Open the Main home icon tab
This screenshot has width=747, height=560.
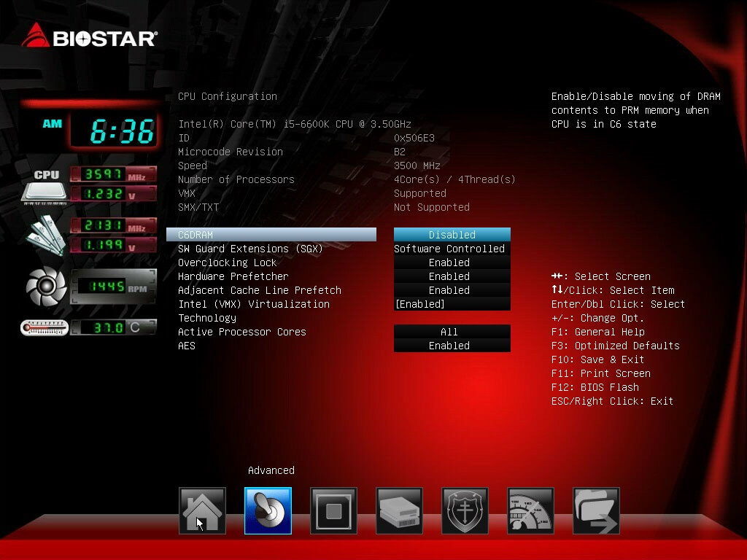tap(202, 510)
